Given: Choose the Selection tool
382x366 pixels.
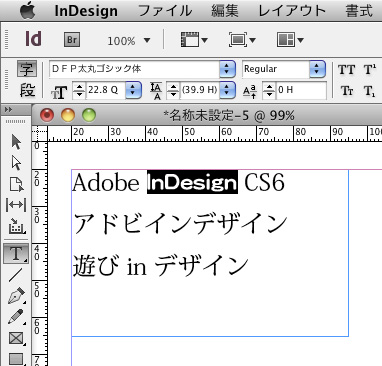Looking at the screenshot, I should tap(16, 142).
